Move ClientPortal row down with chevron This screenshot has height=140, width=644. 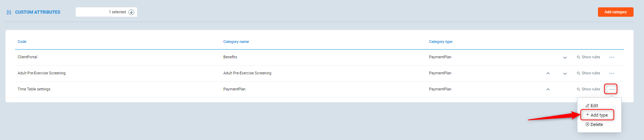coord(565,58)
